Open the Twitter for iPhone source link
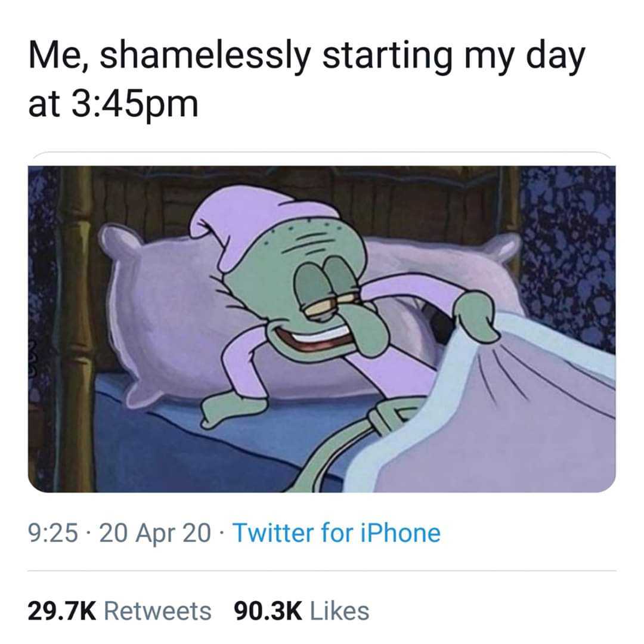The width and height of the screenshot is (644, 644). [x=336, y=533]
